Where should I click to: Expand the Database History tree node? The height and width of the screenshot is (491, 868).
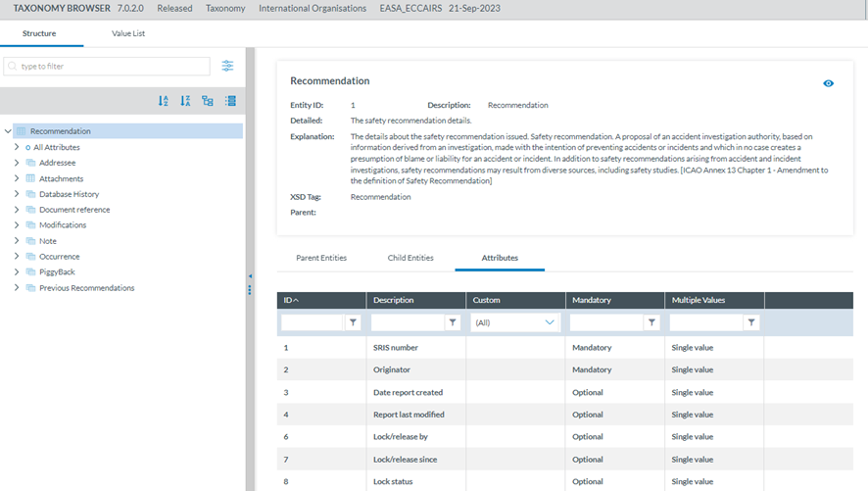pyautogui.click(x=17, y=194)
